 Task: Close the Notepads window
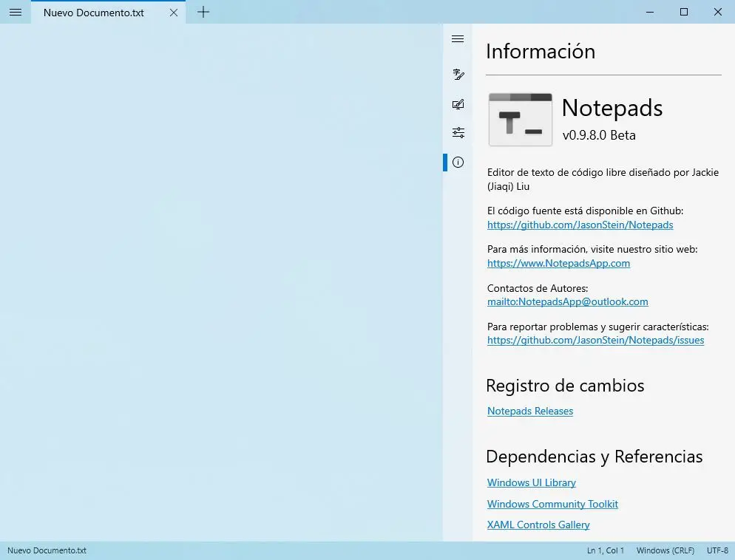[718, 12]
